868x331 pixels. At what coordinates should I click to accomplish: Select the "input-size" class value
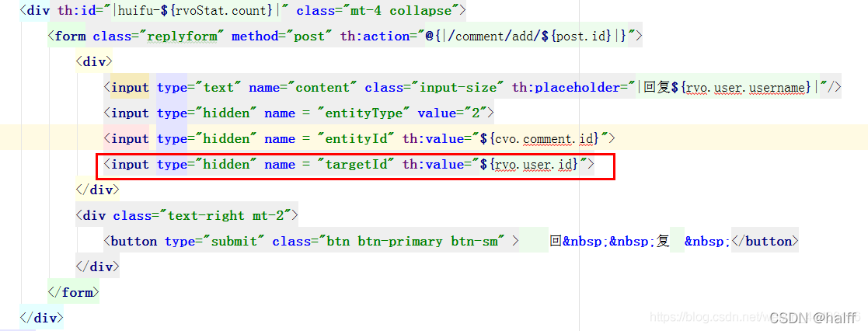[462, 88]
